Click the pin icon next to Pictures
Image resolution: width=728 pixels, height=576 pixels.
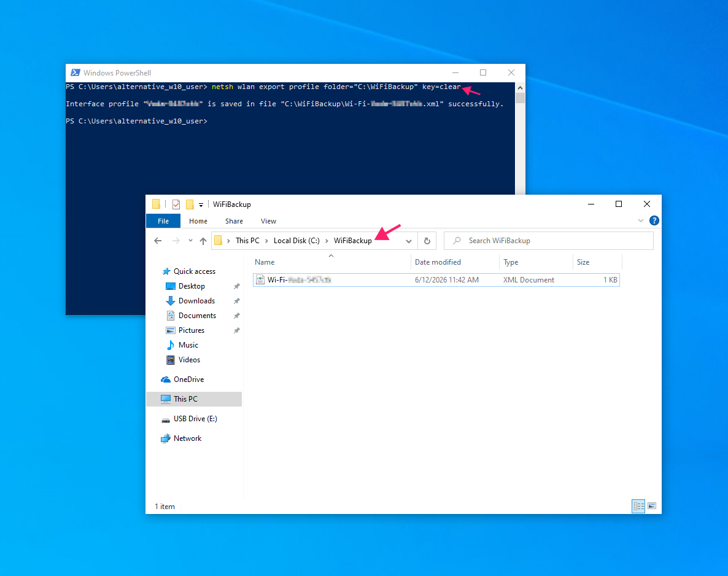click(236, 331)
